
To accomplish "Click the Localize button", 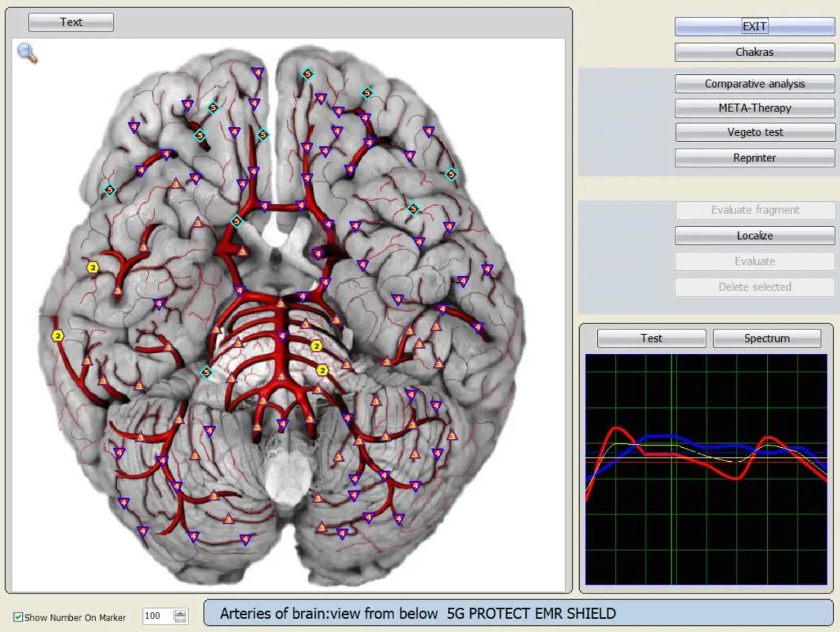I will (x=754, y=236).
